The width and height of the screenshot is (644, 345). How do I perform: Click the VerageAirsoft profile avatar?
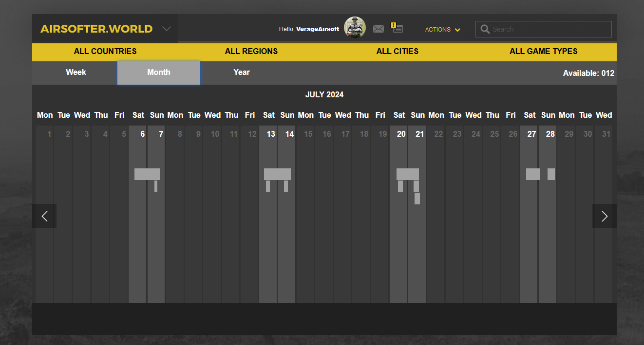point(355,28)
